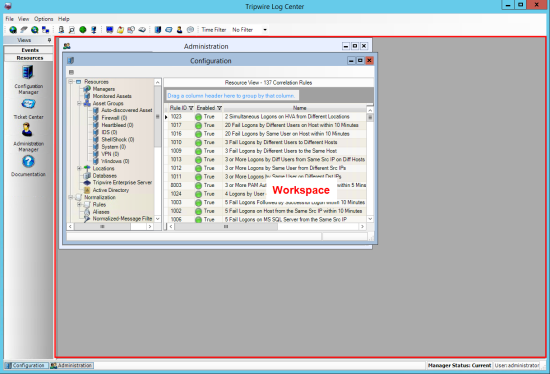Screen dimensions: 550x374
Task: Click the globe with magnifier toolbar icon
Action: (x=35, y=30)
